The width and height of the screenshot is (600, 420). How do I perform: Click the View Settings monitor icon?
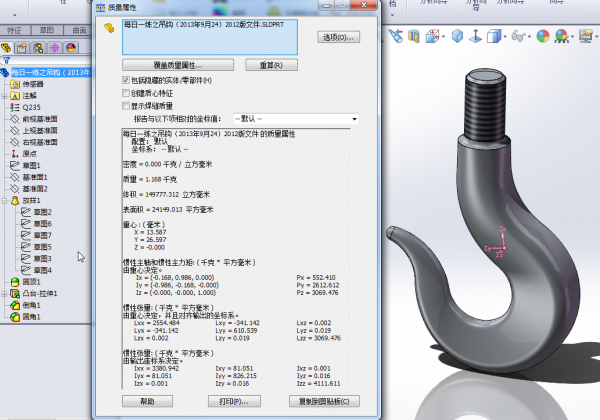point(586,36)
